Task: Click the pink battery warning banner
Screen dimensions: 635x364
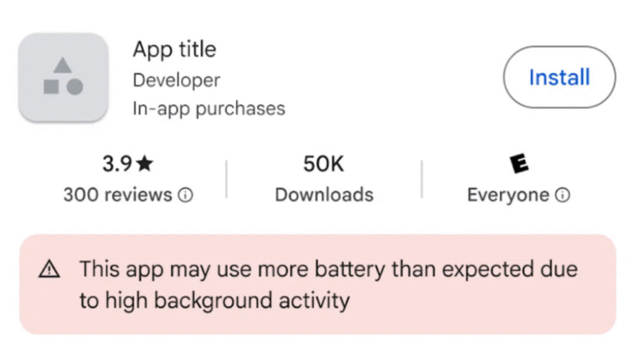Action: click(x=317, y=317)
